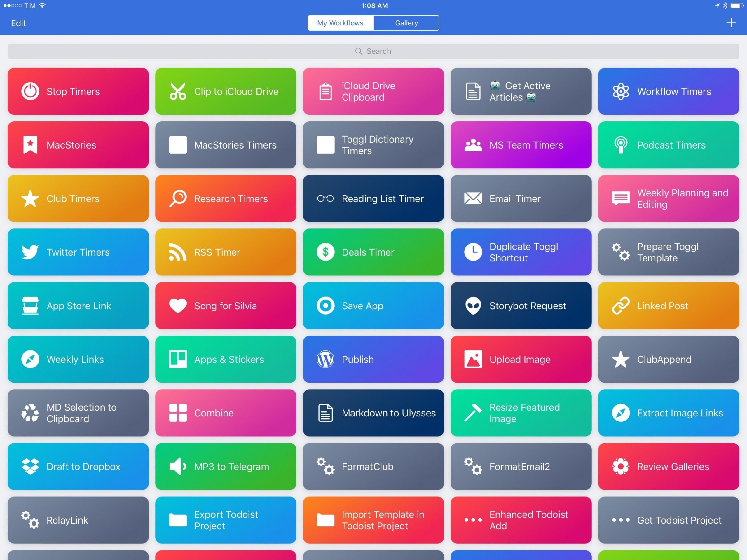Tap the hammer icon on Resize Featured Image
747x560 pixels.
coord(473,413)
